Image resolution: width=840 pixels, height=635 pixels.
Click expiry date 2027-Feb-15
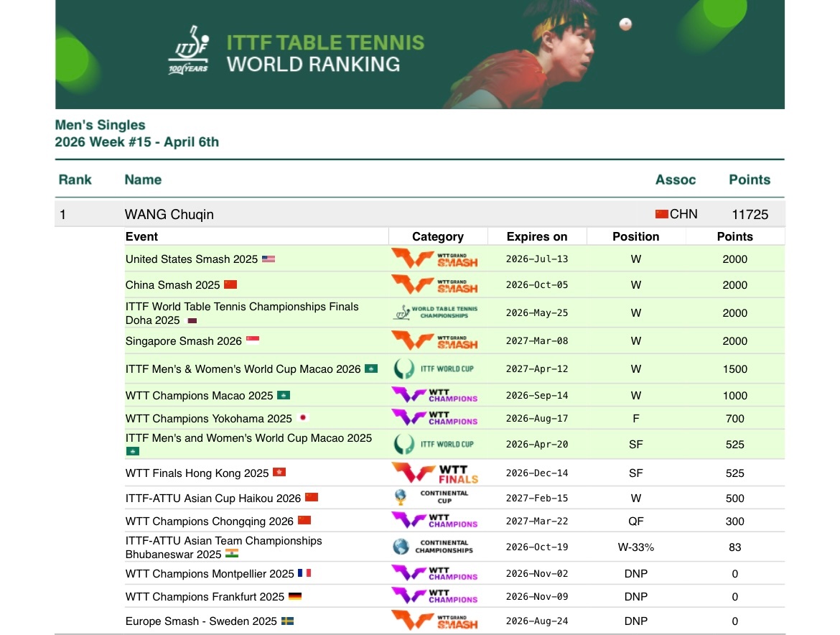[x=537, y=498]
